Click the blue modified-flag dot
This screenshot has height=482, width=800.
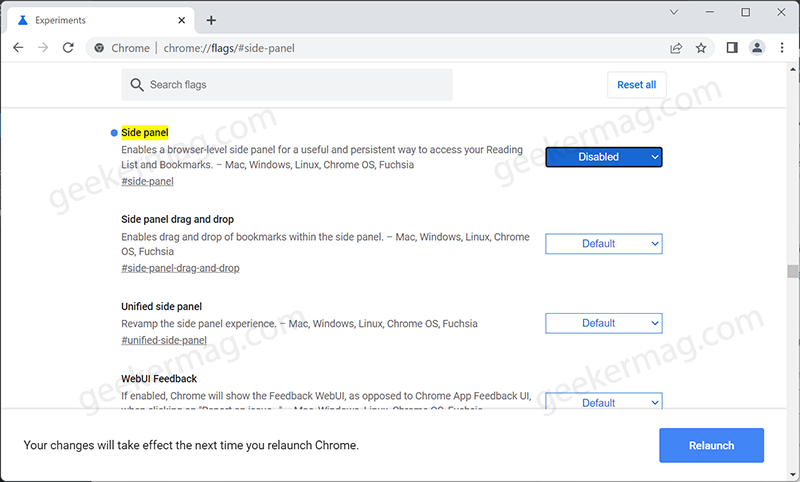[114, 133]
